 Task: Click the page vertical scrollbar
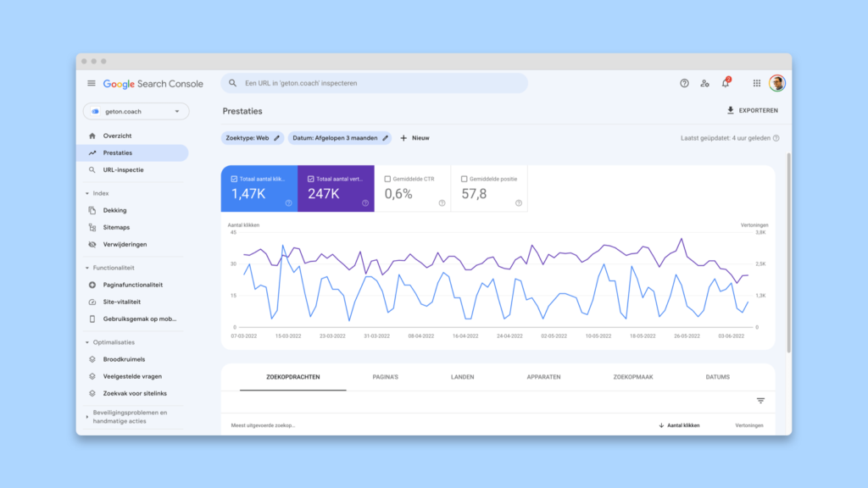pyautogui.click(x=789, y=252)
